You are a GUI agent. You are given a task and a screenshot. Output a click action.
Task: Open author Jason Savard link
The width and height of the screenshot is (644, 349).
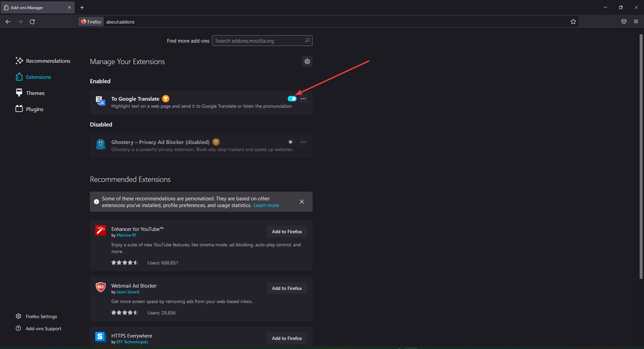[x=128, y=292]
